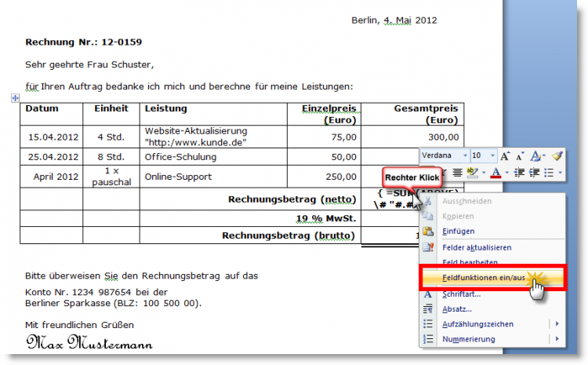Image resolution: width=588 pixels, height=365 pixels.
Task: Open the Absatz... dialog entry
Action: click(459, 308)
